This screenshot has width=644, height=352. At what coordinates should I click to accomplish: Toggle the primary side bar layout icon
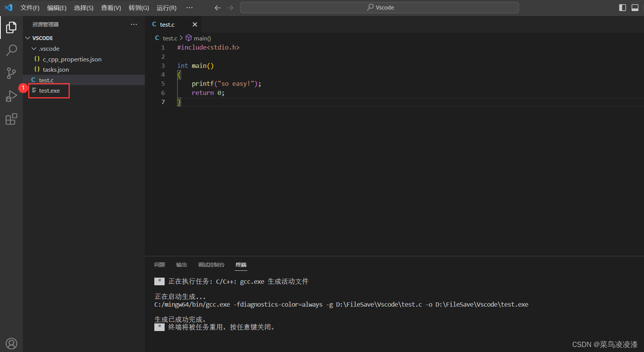(623, 8)
